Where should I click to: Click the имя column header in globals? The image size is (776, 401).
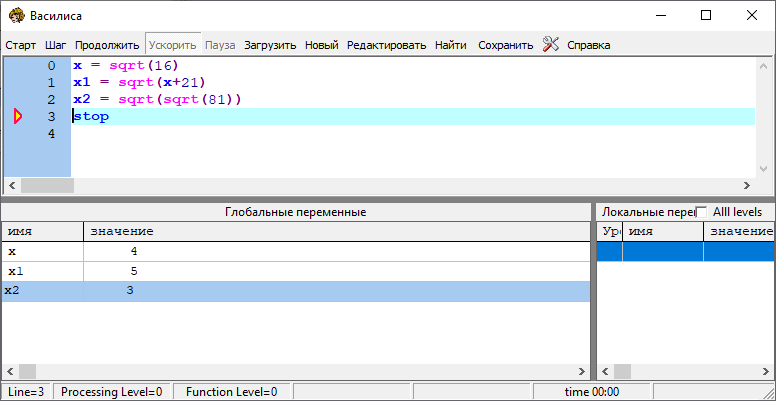[42, 232]
